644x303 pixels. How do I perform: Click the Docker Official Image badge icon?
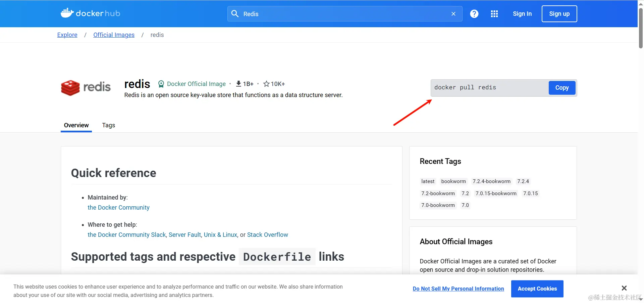pos(161,84)
